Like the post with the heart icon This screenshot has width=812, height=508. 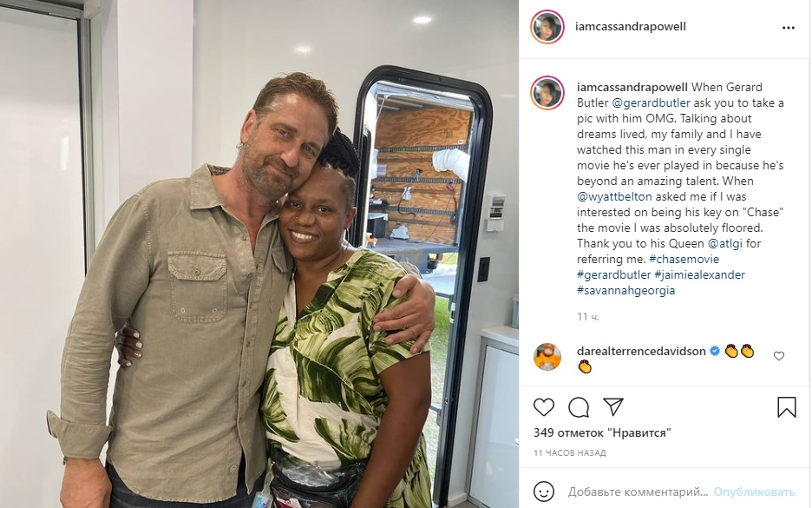544,407
